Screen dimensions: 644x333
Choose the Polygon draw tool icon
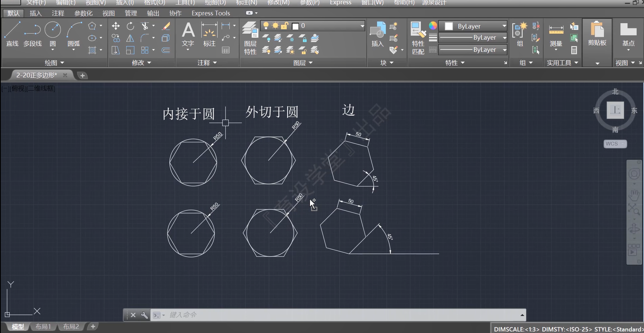[92, 26]
